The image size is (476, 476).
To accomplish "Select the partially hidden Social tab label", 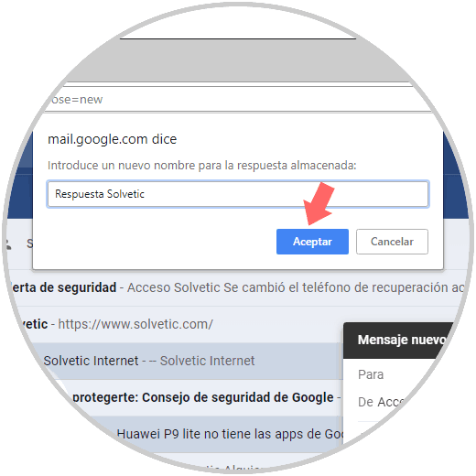I will 29,243.
